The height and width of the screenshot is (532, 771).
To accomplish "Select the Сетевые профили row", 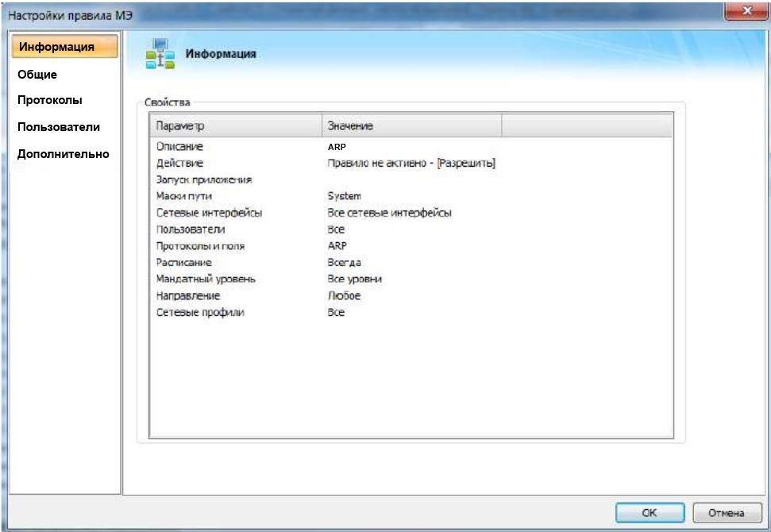I will click(x=411, y=312).
